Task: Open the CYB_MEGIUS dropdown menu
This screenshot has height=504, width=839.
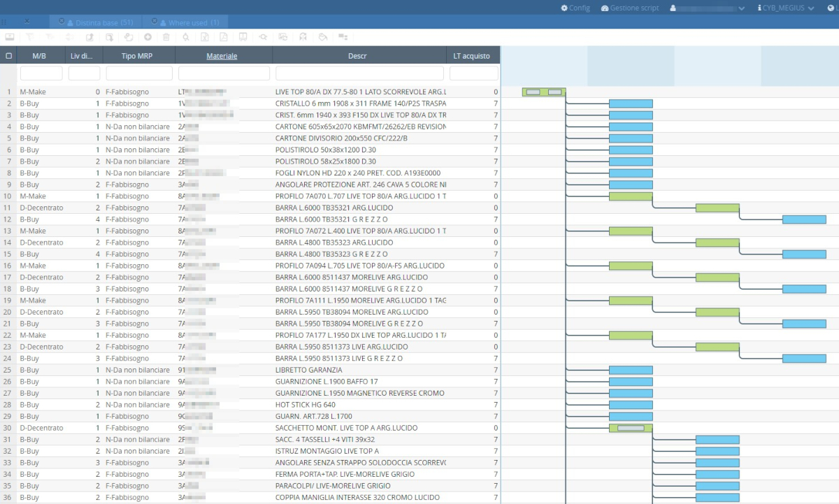Action: 787,8
